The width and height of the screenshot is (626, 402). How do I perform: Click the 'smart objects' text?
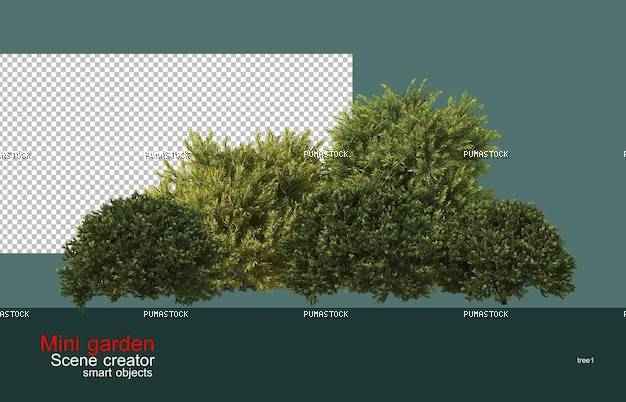117,373
